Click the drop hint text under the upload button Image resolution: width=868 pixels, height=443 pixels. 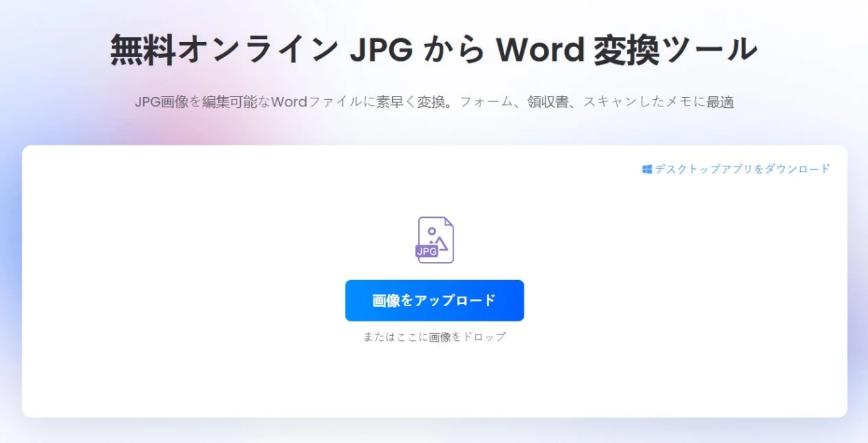click(435, 336)
